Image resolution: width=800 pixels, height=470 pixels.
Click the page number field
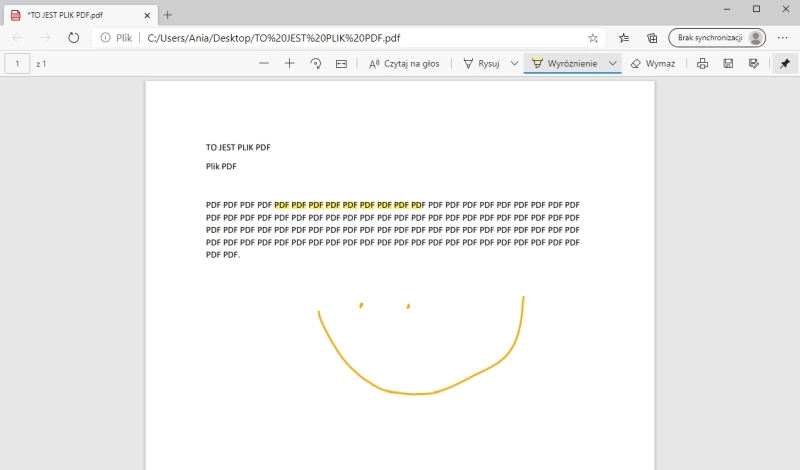point(17,64)
